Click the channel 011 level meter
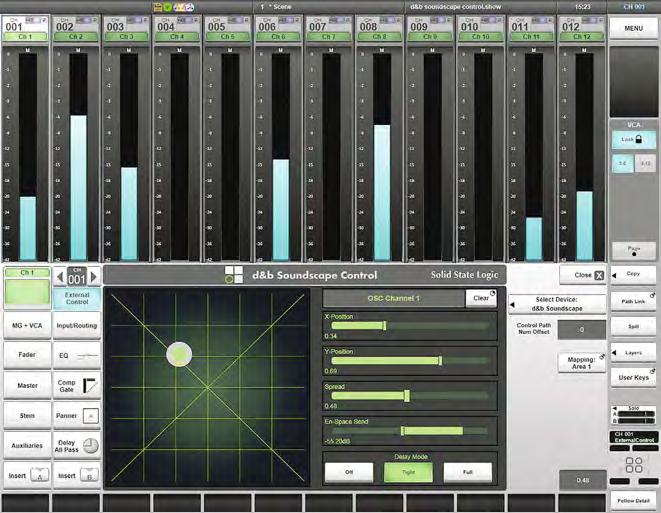Viewport: 661px width, 513px height. coord(534,156)
